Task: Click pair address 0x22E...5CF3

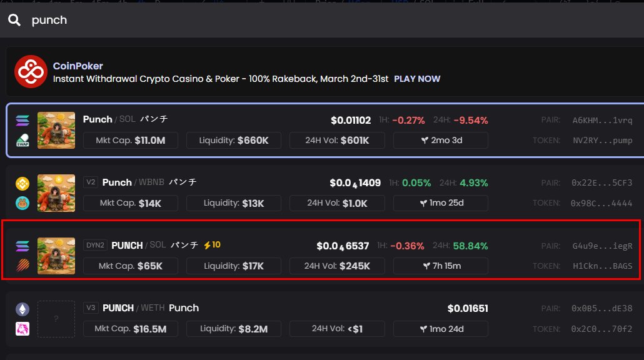Action: click(602, 182)
